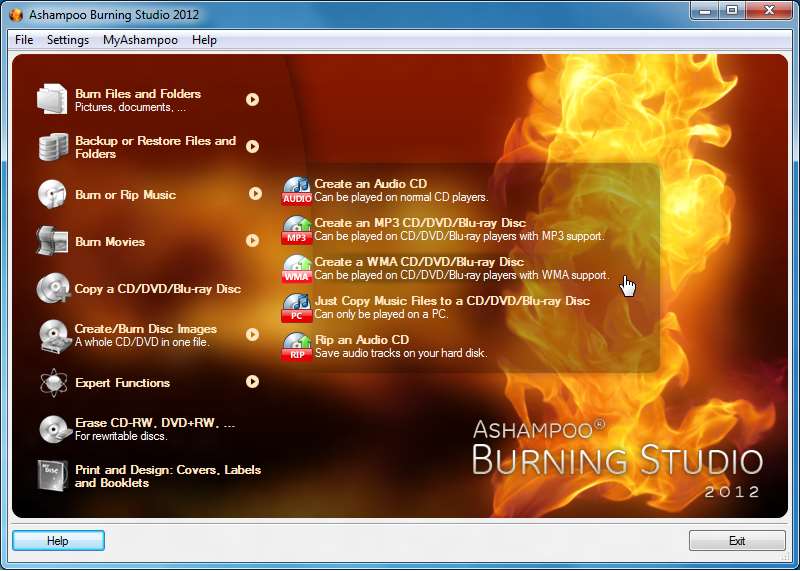This screenshot has width=800, height=571.
Task: Click the MP3 disc icon
Action: (x=297, y=230)
